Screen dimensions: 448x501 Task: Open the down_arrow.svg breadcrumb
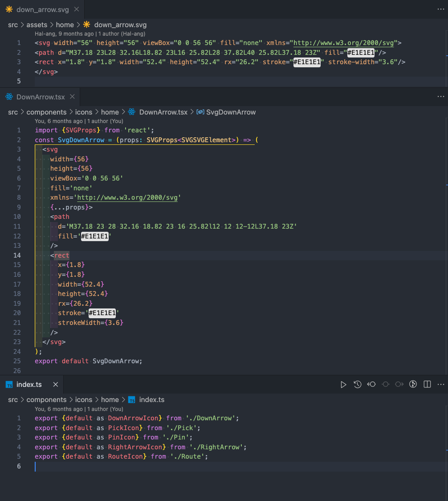pos(120,25)
